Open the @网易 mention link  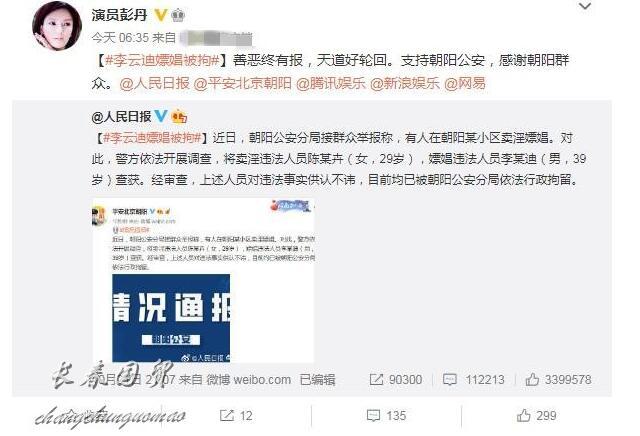pyautogui.click(x=465, y=83)
